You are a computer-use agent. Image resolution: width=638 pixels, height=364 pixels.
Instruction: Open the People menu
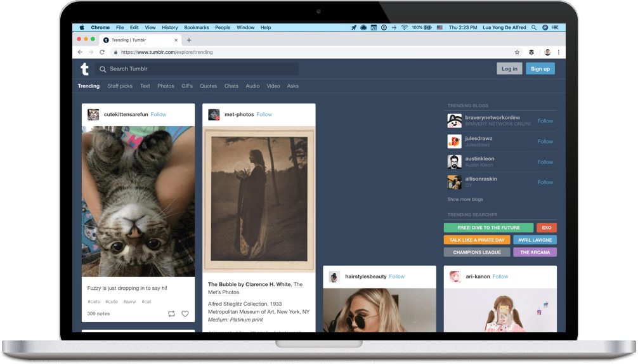(223, 28)
